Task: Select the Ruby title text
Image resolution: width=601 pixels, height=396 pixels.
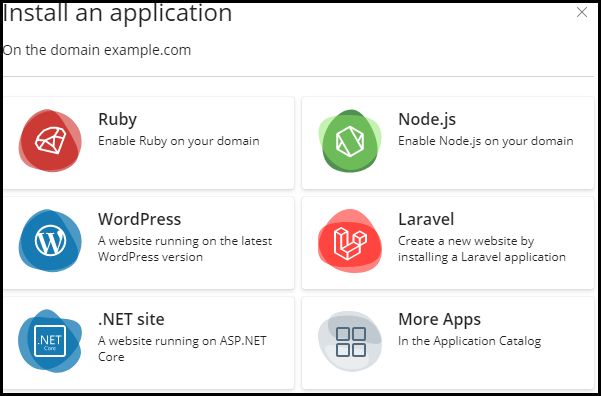Action: [117, 119]
